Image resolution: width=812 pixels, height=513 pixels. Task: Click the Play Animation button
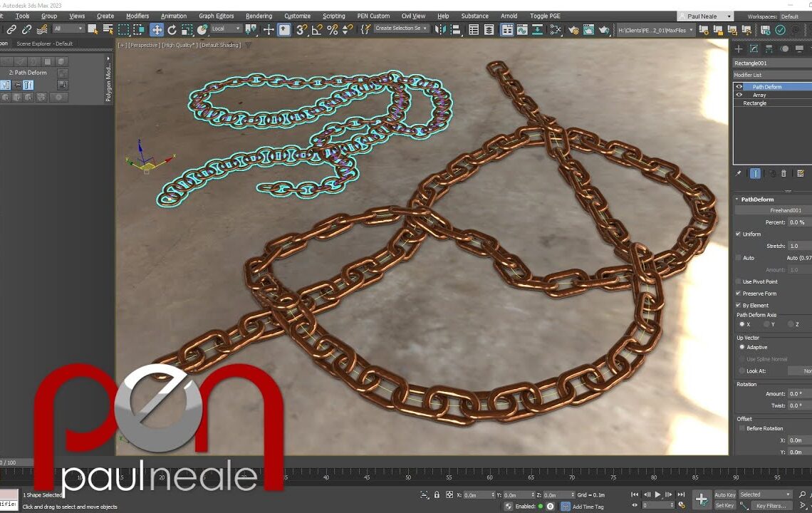pos(657,494)
